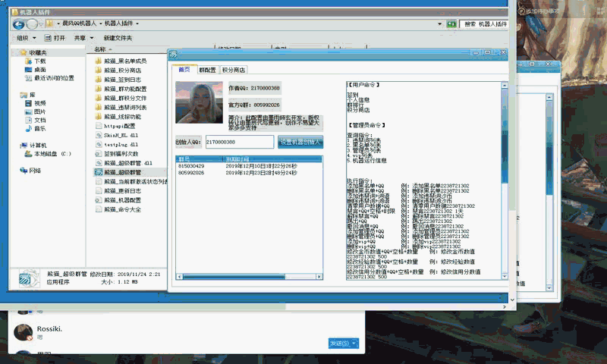
Task: Open the 熊猫_黑名单成员 folder
Action: pos(124,61)
